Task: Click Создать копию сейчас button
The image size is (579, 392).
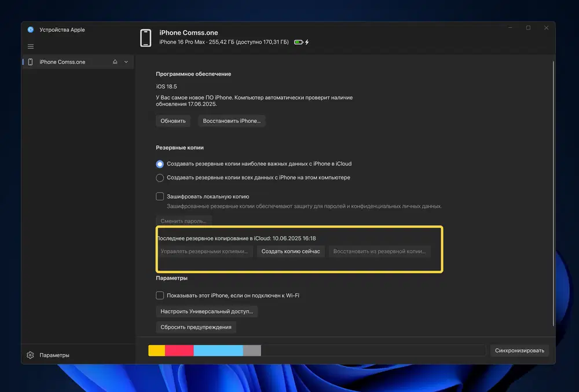Action: point(291,251)
